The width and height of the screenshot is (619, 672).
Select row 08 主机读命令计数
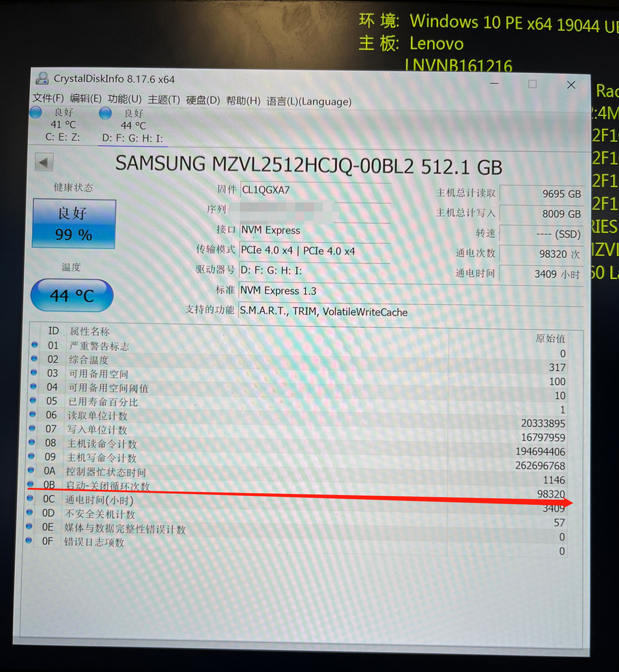click(298, 447)
